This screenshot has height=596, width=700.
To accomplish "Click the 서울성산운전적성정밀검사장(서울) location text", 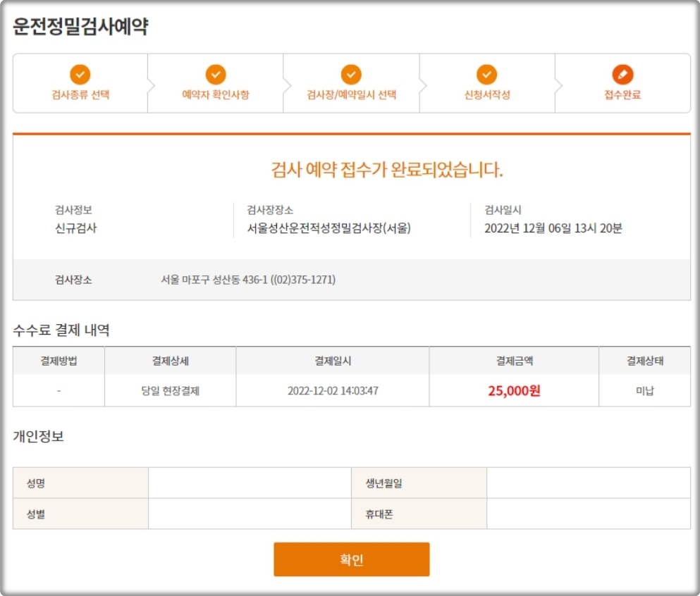I will (329, 228).
